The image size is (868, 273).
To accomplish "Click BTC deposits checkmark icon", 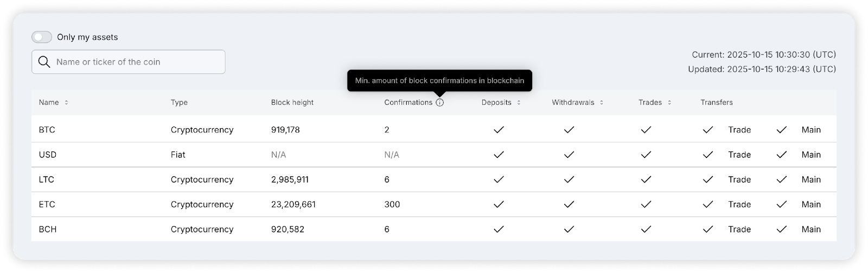I will pyautogui.click(x=499, y=130).
